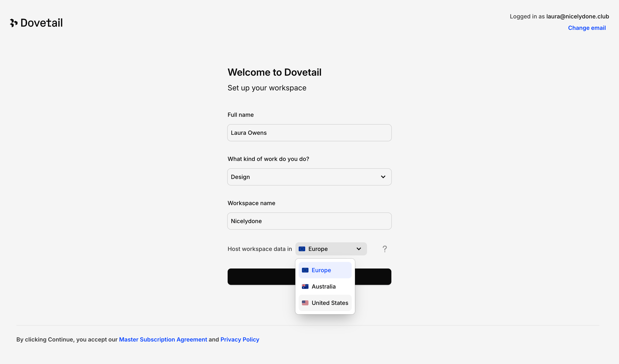Focus the Workspace name input field

point(309,221)
